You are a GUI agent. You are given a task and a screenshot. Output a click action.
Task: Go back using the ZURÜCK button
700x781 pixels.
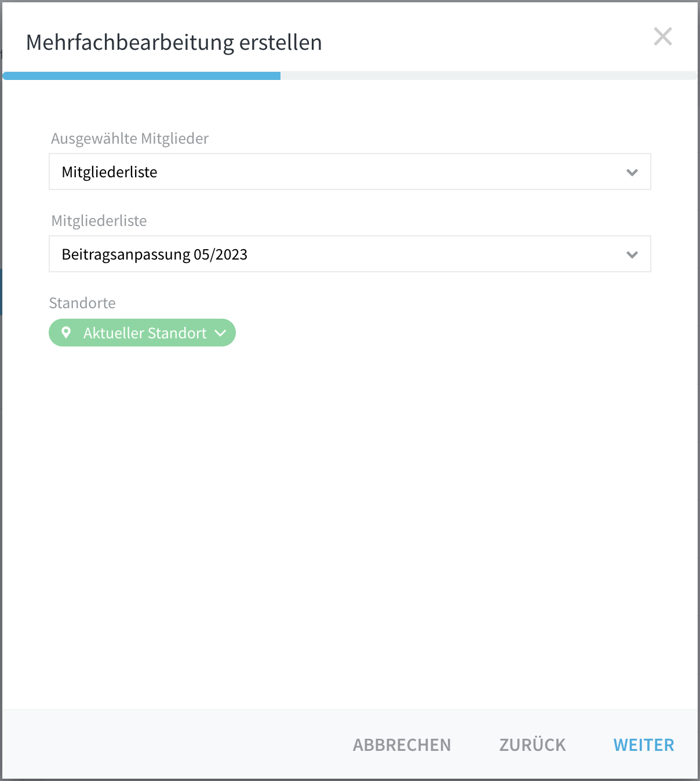(x=533, y=744)
